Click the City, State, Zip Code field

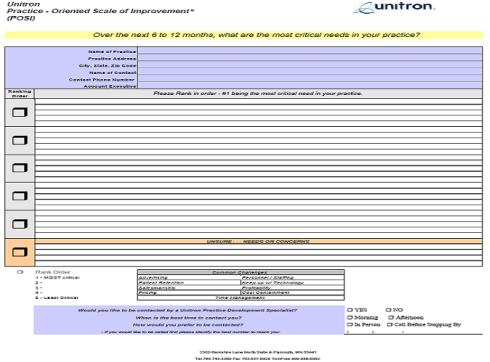(x=310, y=65)
